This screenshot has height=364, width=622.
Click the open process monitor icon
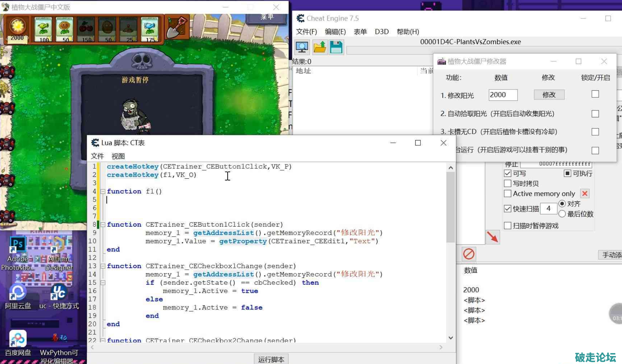tap(302, 47)
